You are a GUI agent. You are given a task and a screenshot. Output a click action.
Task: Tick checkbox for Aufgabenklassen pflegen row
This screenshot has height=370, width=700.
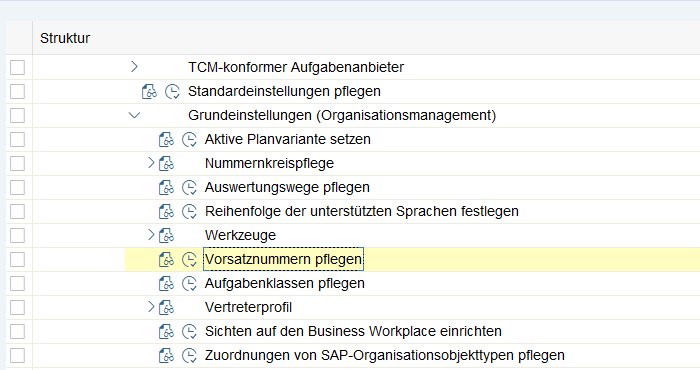pos(17,284)
